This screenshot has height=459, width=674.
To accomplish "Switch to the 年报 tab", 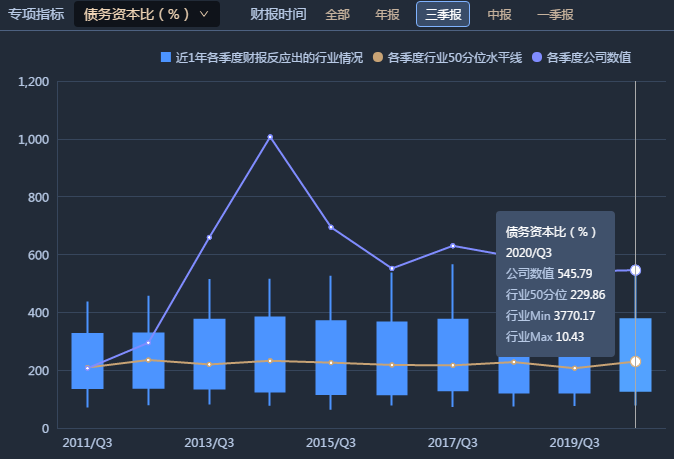I will tap(387, 15).
